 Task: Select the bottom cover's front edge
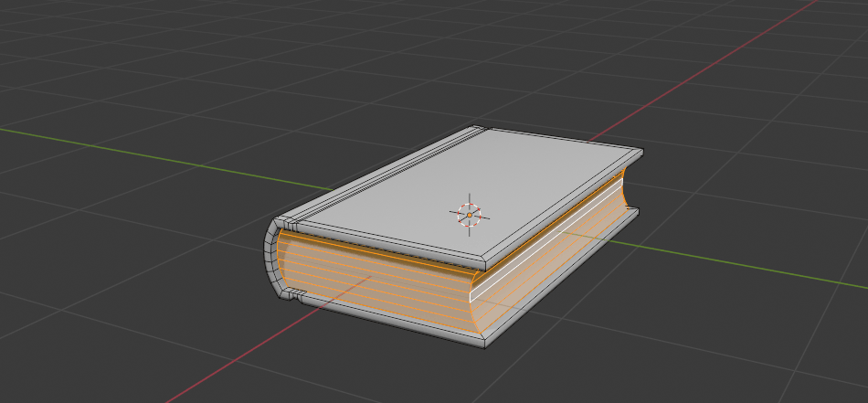(393, 325)
